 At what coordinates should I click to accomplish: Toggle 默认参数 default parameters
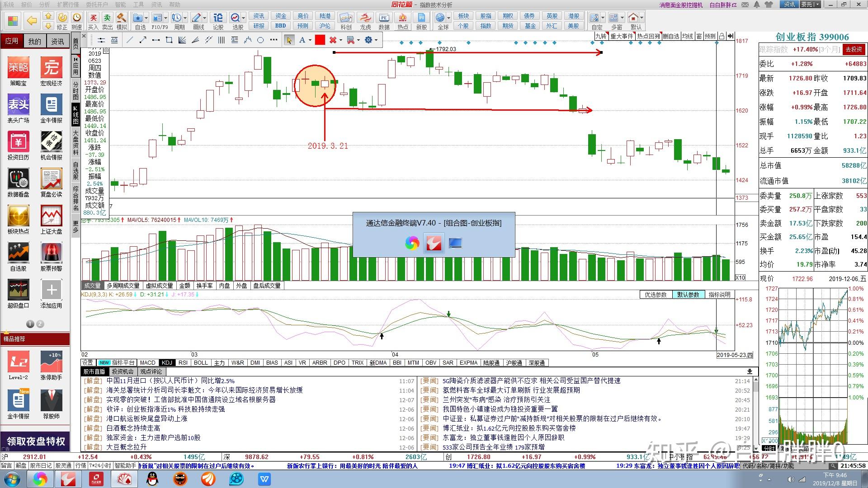pos(688,295)
